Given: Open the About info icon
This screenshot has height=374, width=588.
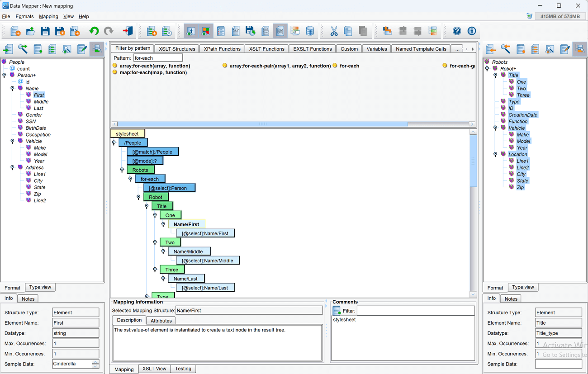Looking at the screenshot, I should (x=472, y=31).
